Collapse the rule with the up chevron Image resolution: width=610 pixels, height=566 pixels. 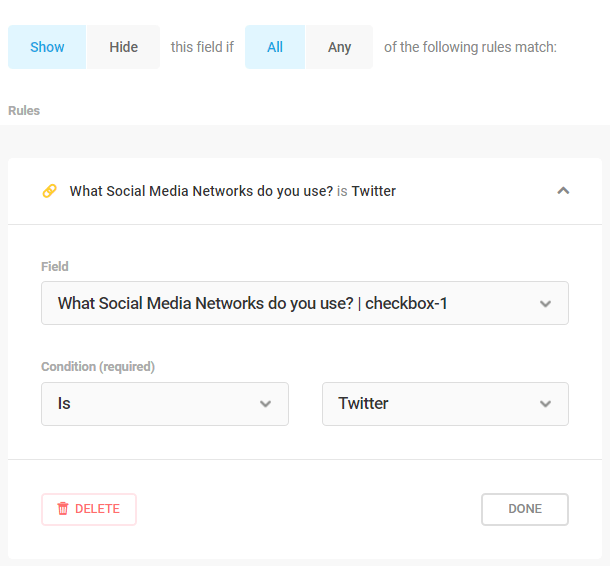click(x=563, y=191)
